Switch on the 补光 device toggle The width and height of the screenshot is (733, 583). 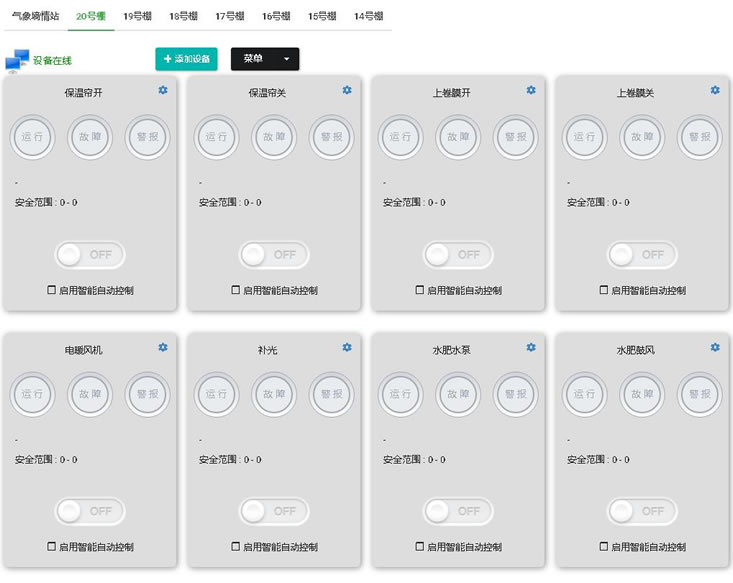(x=274, y=511)
